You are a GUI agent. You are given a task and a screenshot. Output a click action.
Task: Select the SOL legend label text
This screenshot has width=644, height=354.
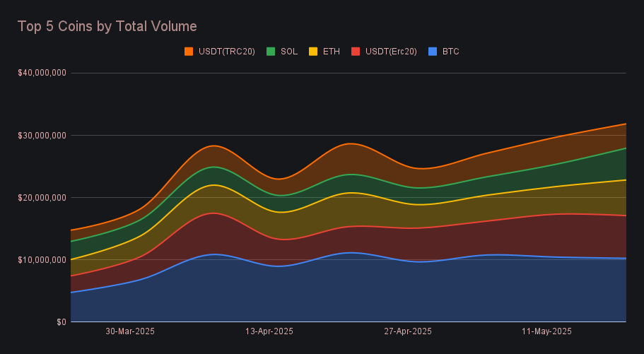coord(289,52)
